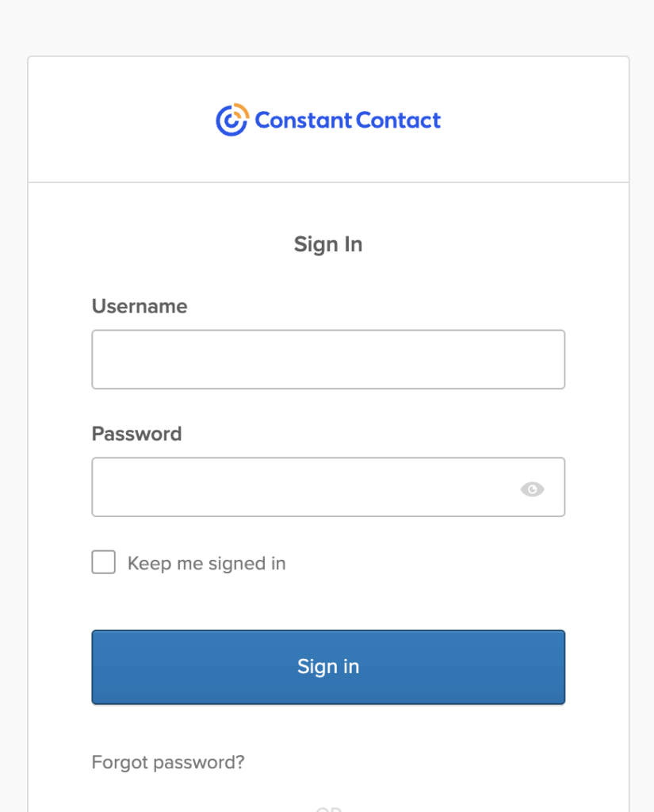Enable the stay signed in option box

[104, 563]
